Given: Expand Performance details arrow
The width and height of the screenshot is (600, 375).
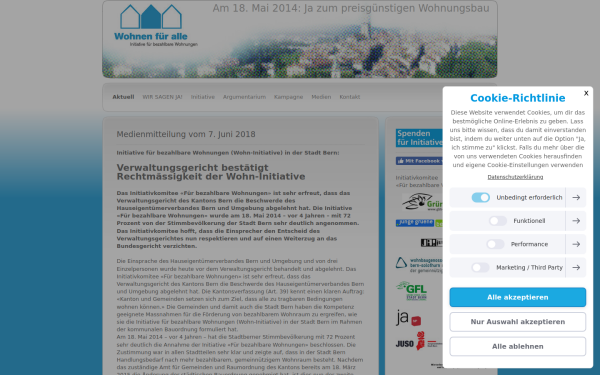Looking at the screenshot, I should click(576, 244).
